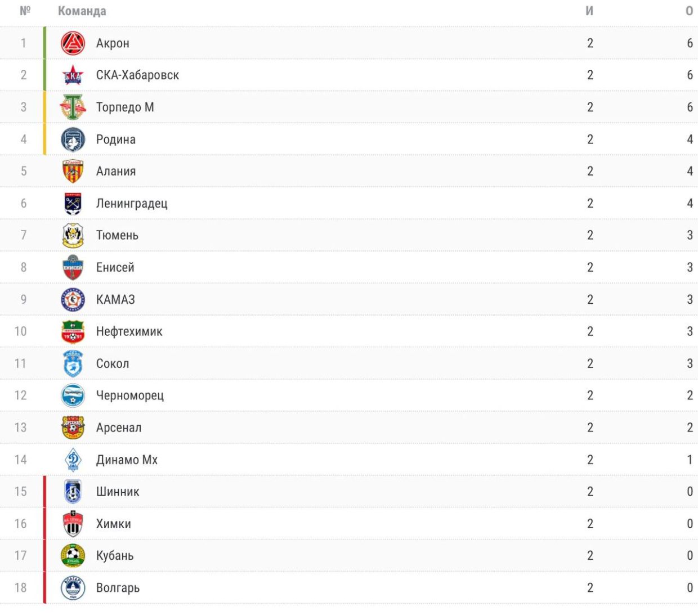Viewport: 698px width, 616px height.
Task: Click the Торпедо М green emblem
Action: click(73, 107)
